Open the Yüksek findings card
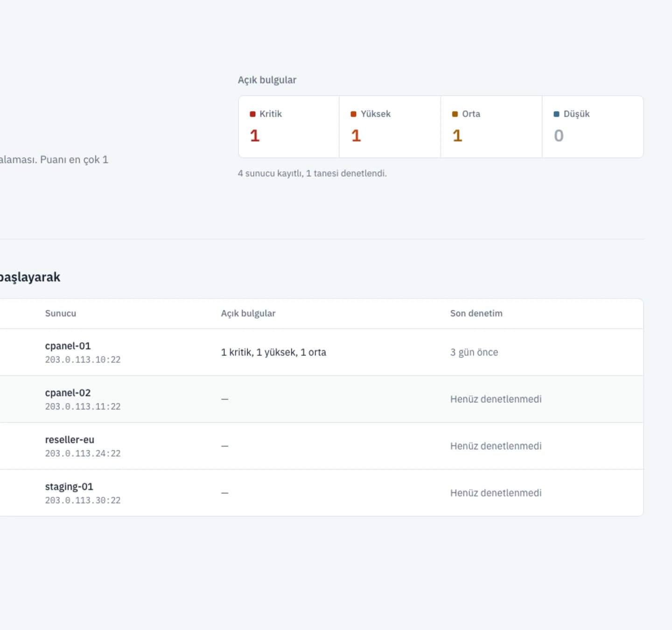Screen dimensions: 672x630 coord(390,127)
